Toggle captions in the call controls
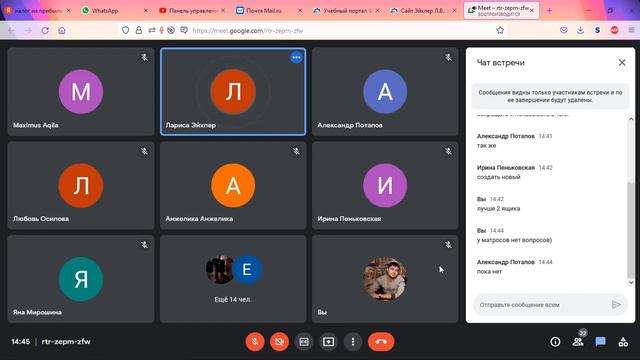The height and width of the screenshot is (360, 640). (304, 342)
